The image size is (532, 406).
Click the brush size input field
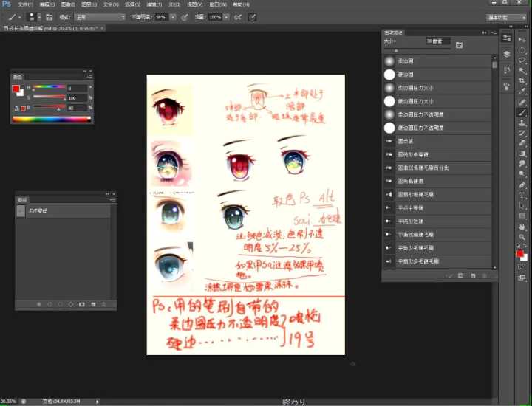point(437,42)
